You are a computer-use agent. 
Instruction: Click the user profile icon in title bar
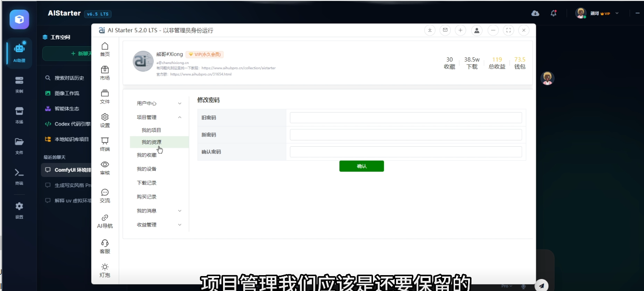pos(476,30)
